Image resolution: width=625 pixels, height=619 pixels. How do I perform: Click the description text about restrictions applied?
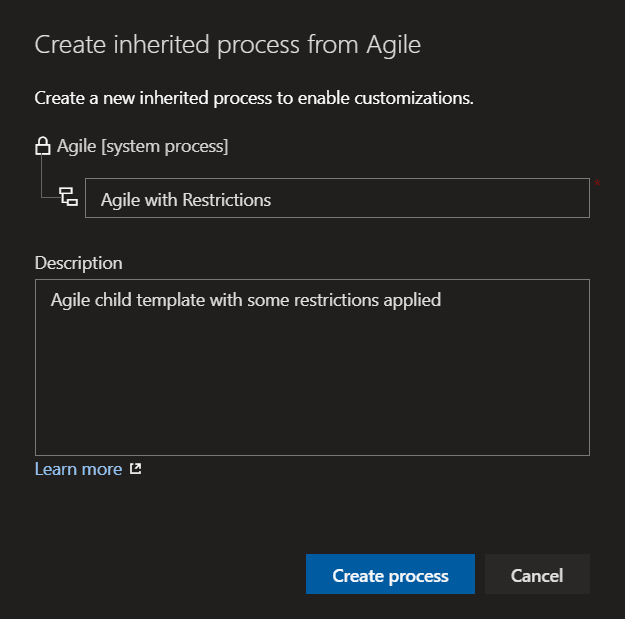pos(245,300)
